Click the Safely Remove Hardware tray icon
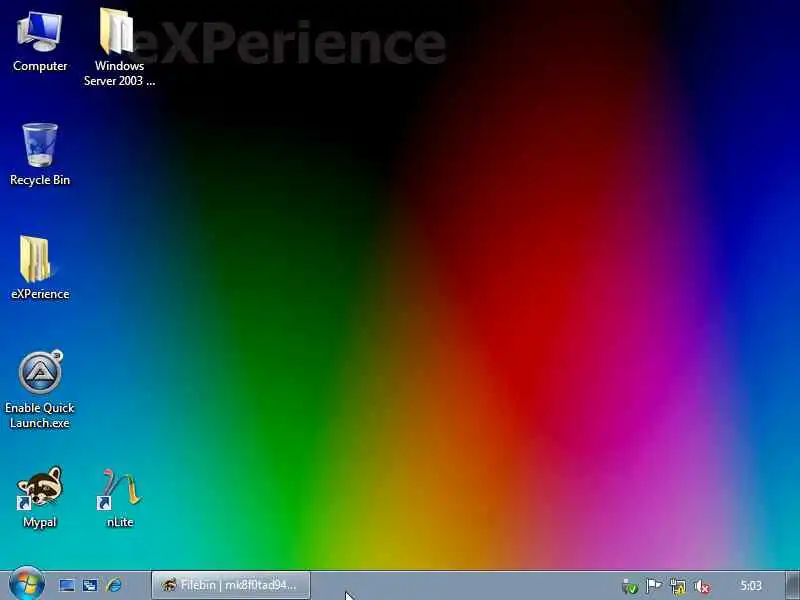The image size is (800, 600). point(630,587)
